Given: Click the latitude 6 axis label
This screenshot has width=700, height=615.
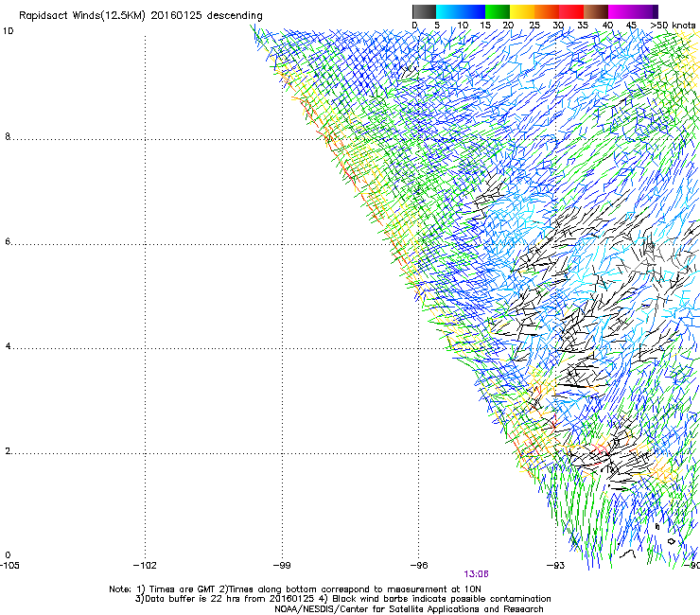Looking at the screenshot, I should pos(8,241).
